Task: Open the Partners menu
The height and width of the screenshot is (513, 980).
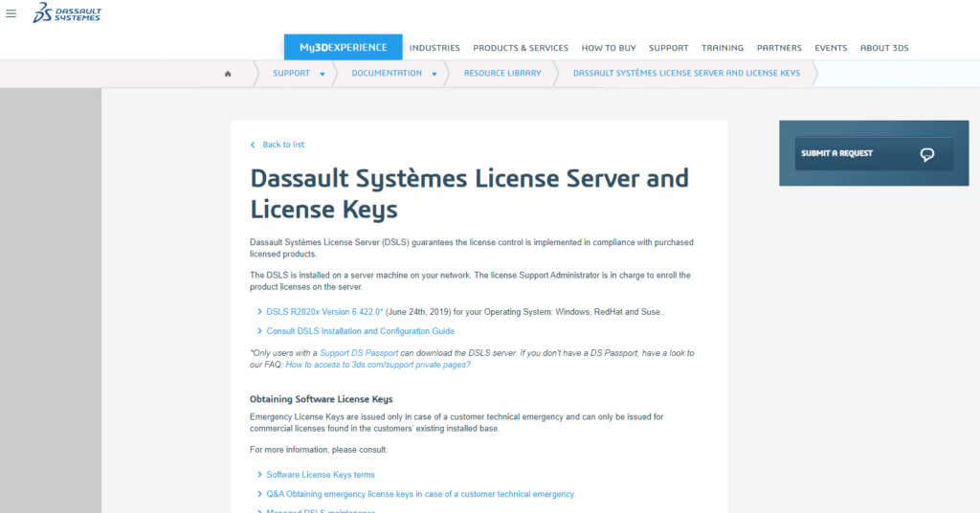Action: click(x=779, y=48)
